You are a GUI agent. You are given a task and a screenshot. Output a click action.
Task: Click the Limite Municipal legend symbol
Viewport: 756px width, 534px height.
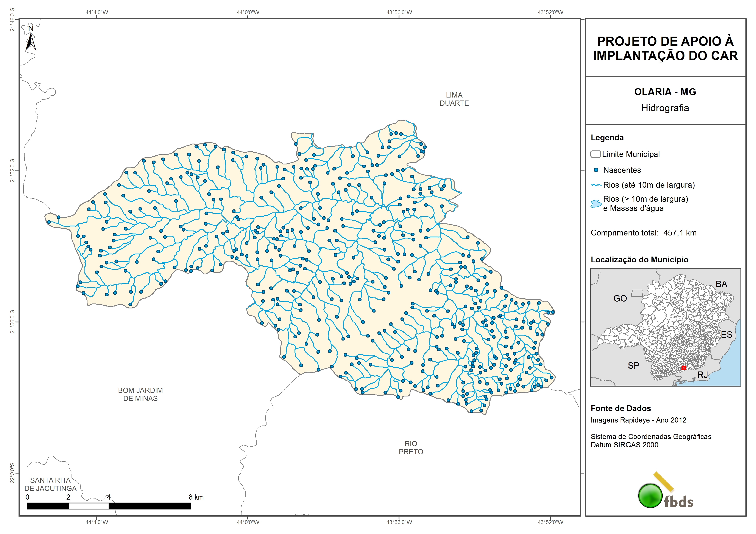tap(595, 154)
